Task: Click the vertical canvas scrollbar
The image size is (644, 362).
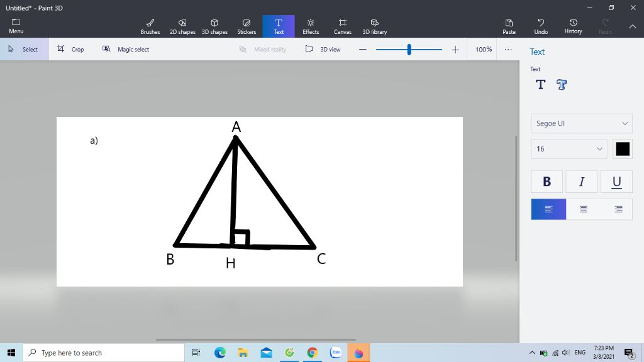Action: pyautogui.click(x=516, y=198)
